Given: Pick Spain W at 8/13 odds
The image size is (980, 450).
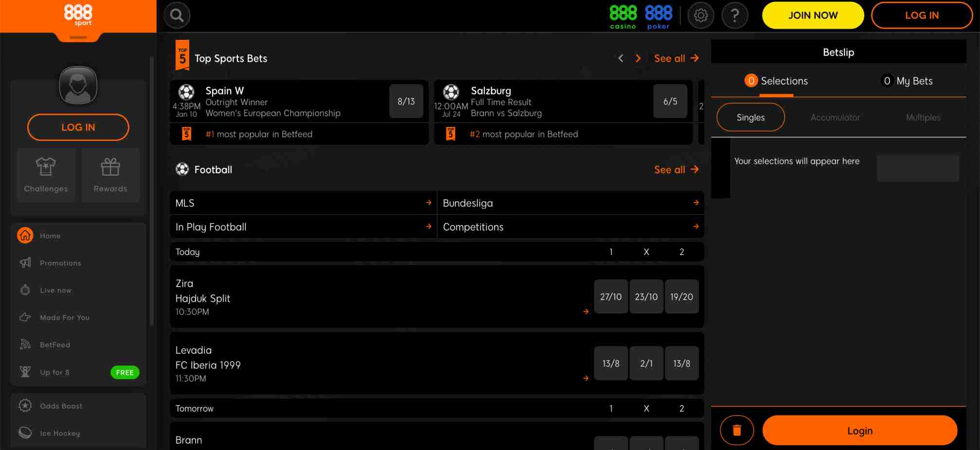Looking at the screenshot, I should (x=406, y=101).
